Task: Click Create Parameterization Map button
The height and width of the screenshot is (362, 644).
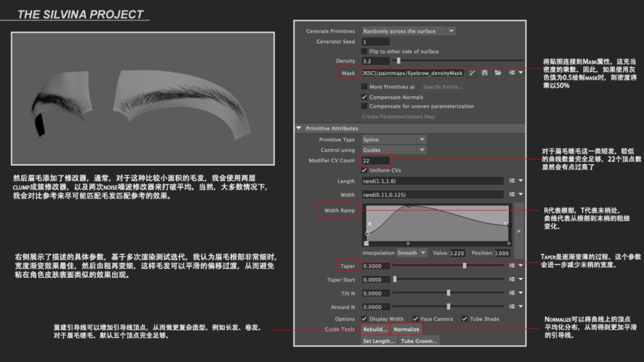Action: pos(398,117)
